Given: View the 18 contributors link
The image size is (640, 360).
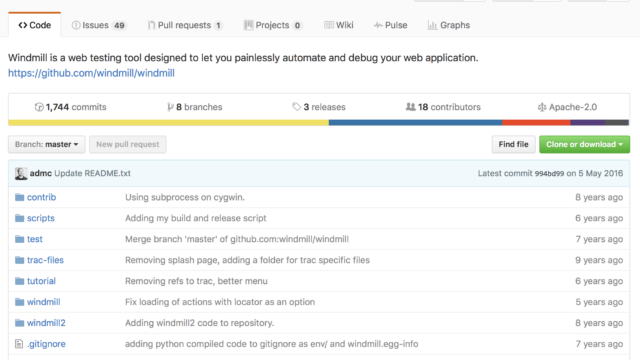Looking at the screenshot, I should (x=443, y=107).
